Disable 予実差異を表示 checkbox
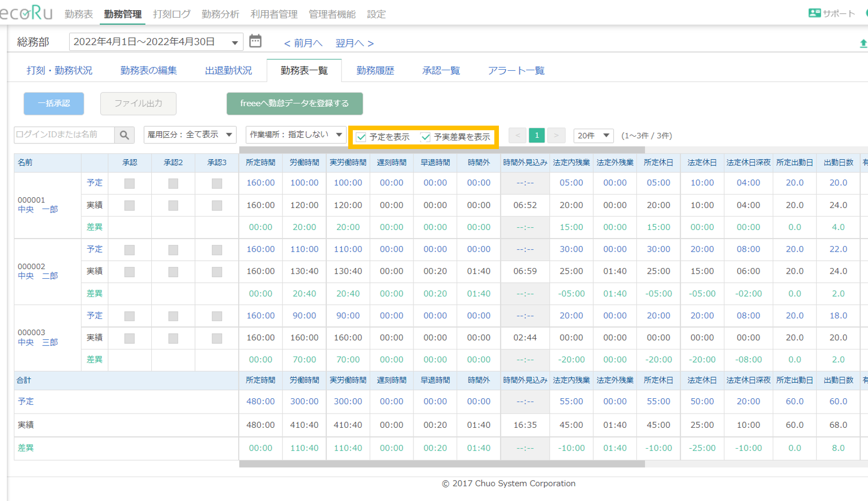The height and width of the screenshot is (501, 868). (426, 136)
